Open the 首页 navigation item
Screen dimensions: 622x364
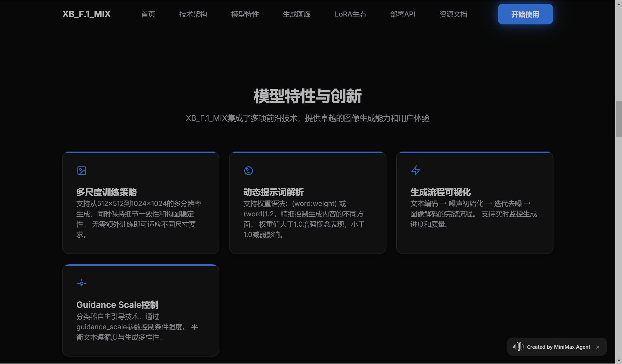148,14
